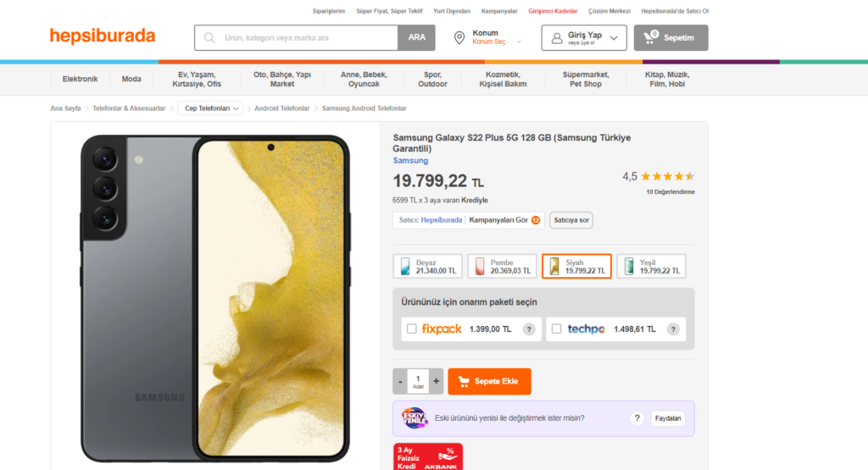868x470 pixels.
Task: Click the trade-in question mark icon
Action: point(637,418)
